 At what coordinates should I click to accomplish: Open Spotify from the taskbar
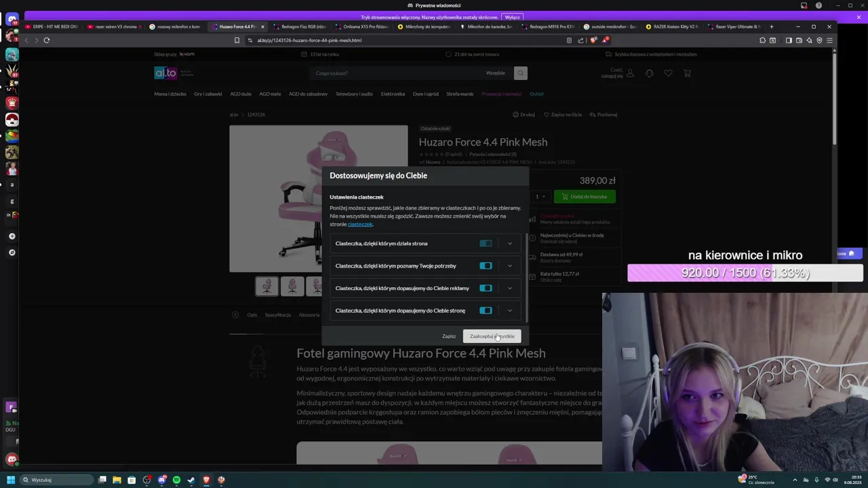point(176,480)
